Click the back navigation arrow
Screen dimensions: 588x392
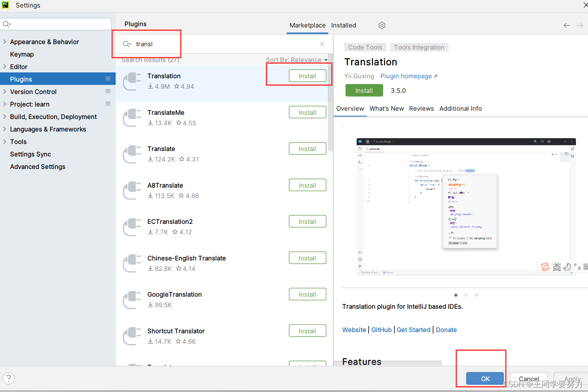pyautogui.click(x=567, y=25)
